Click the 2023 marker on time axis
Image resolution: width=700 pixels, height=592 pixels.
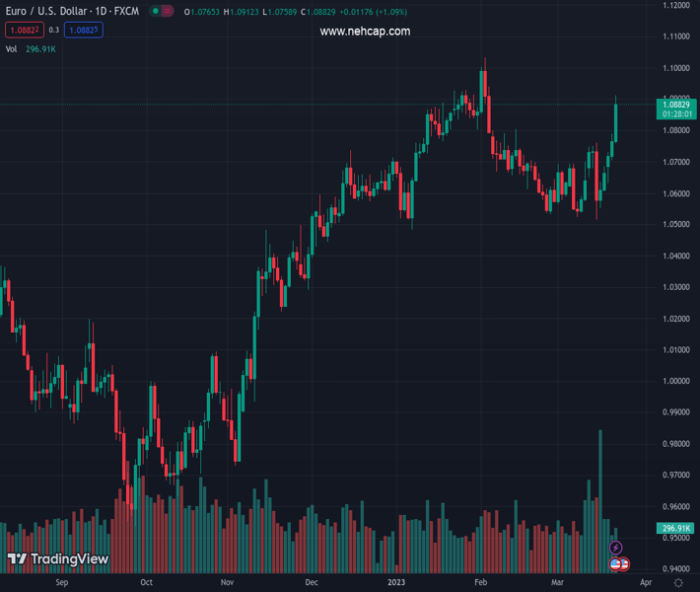tap(395, 583)
